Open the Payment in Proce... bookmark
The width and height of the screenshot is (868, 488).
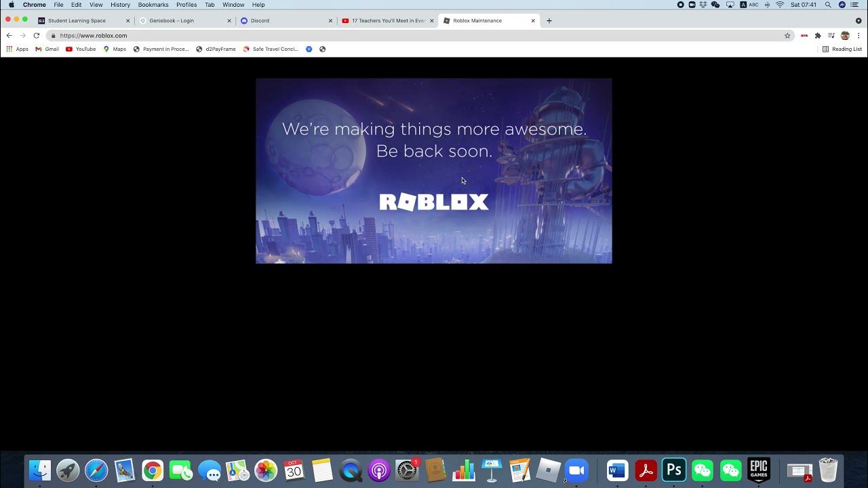pyautogui.click(x=161, y=49)
